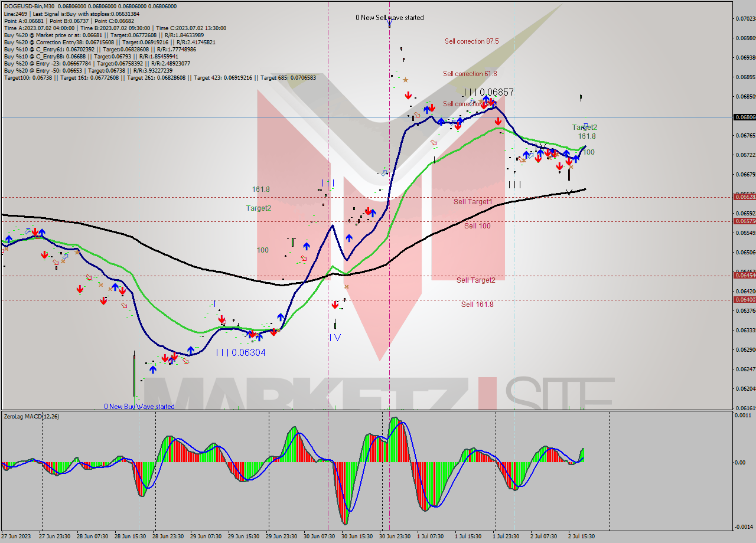Click the 0.0011 value on MACD scale
Image resolution: width=756 pixels, height=543 pixels.
744,416
